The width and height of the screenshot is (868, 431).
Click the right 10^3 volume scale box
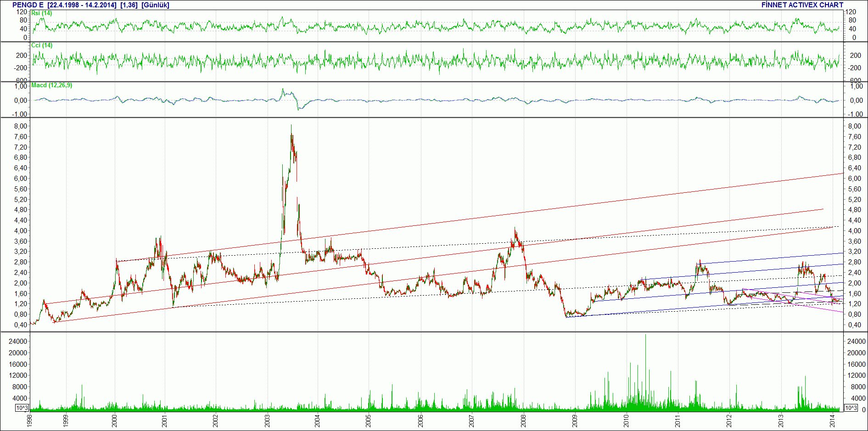click(x=851, y=408)
